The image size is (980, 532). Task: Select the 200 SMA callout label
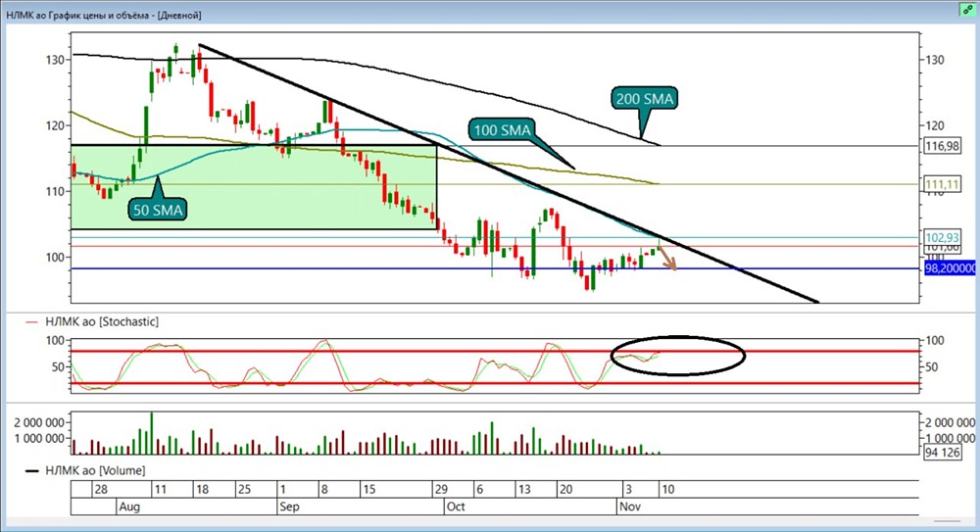tap(646, 98)
